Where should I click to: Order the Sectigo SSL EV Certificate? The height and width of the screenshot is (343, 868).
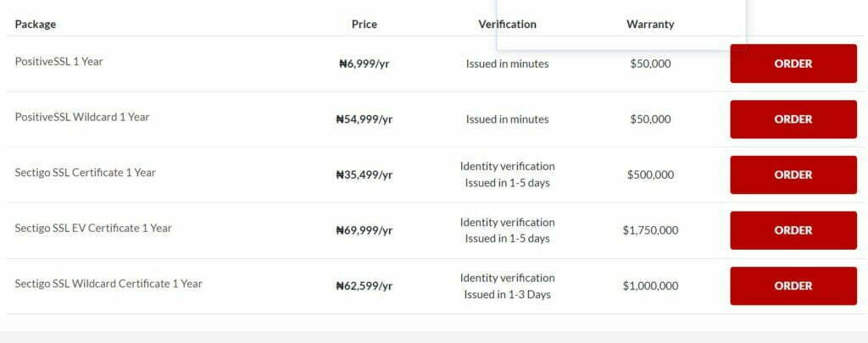pos(793,230)
